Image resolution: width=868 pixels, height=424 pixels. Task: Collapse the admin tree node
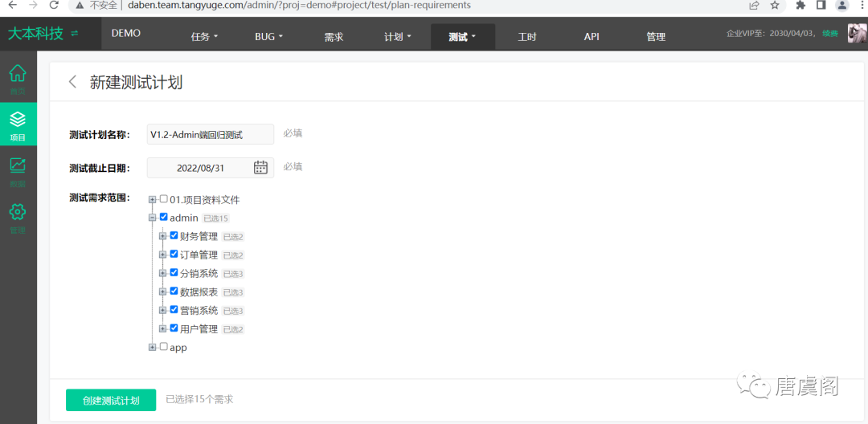click(152, 218)
